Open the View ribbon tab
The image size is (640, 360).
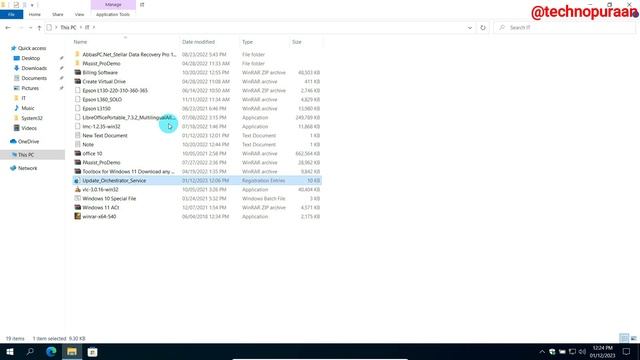point(79,14)
